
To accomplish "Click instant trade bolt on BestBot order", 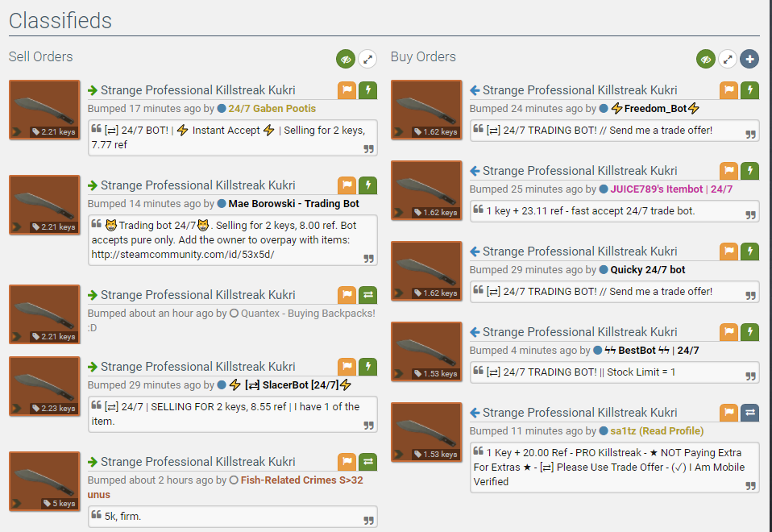I will point(750,332).
